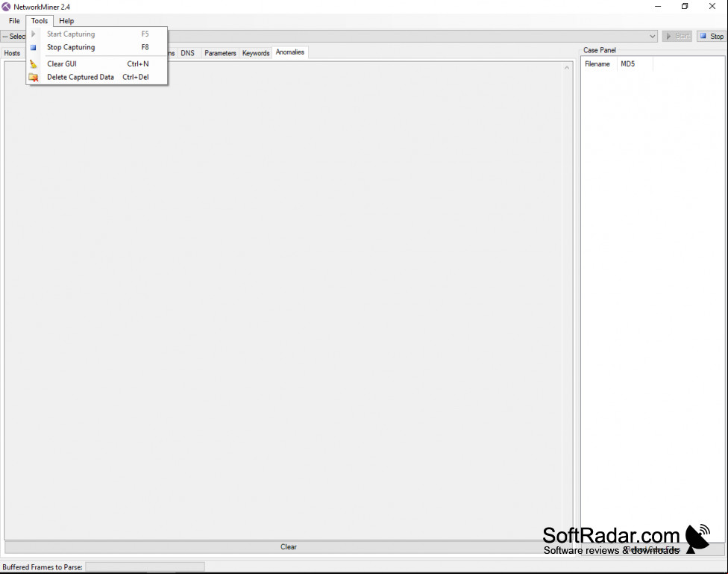Image resolution: width=728 pixels, height=574 pixels.
Task: Choose Clear GUI in the Tools menu
Action: (96, 64)
